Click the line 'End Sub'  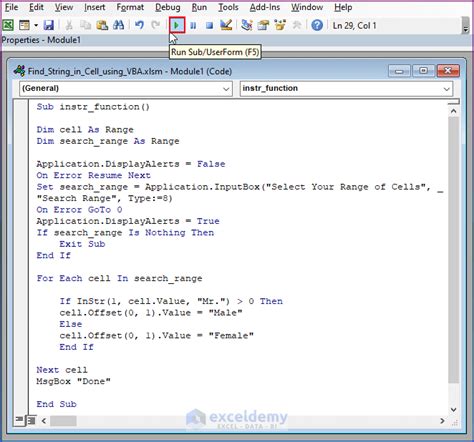(x=56, y=404)
